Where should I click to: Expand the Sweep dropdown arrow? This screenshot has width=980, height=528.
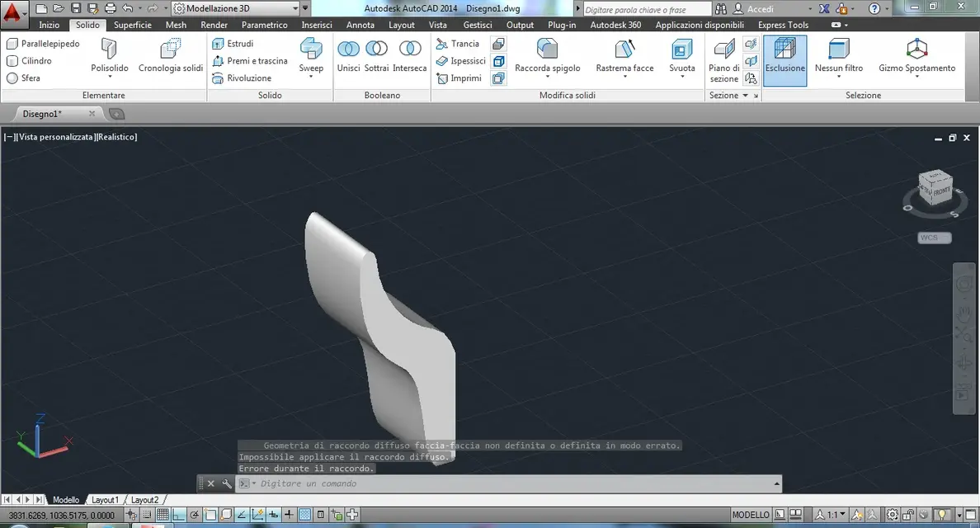tap(311, 77)
